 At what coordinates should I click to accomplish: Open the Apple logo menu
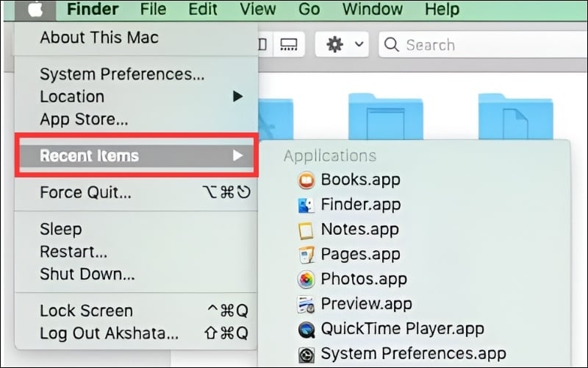35,10
